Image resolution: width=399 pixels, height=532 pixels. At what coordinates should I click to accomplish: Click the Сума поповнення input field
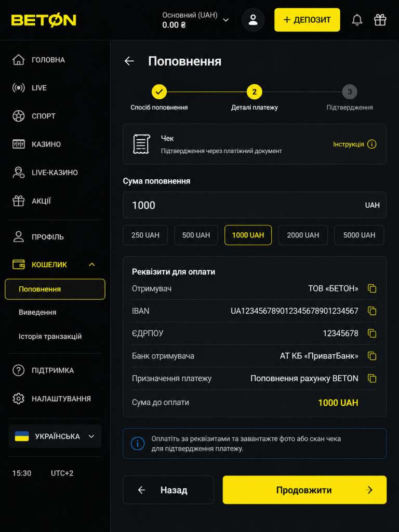point(255,205)
